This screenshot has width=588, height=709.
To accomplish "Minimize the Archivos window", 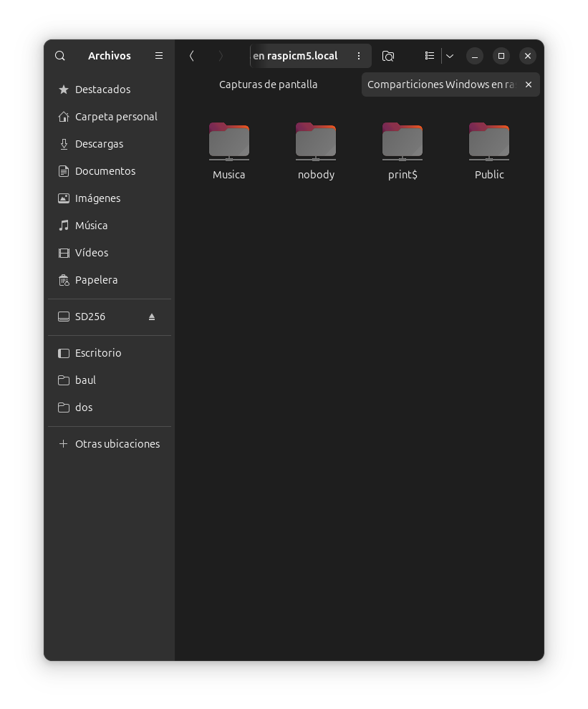I will (475, 56).
